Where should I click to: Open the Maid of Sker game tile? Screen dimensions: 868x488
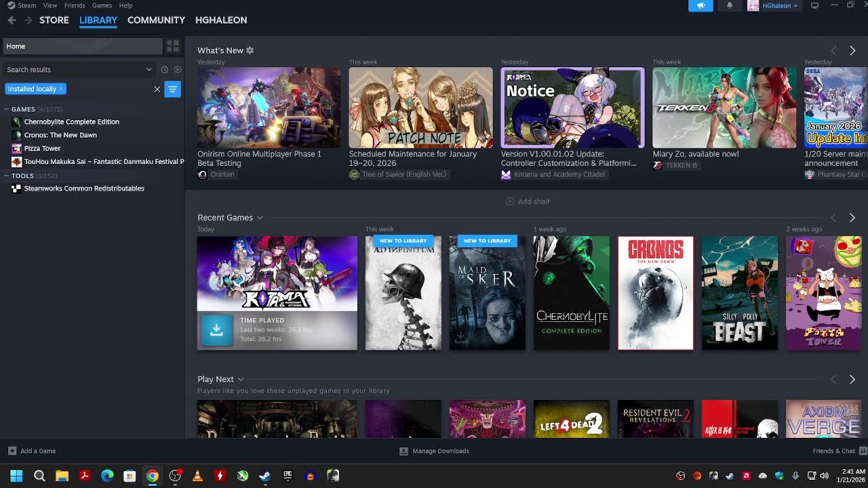(x=488, y=293)
